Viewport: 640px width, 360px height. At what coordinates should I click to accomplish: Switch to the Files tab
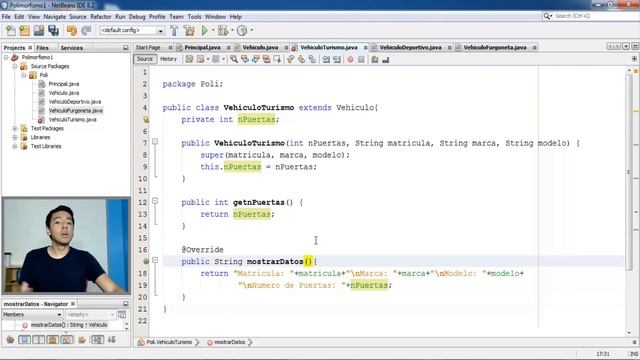[x=42, y=48]
